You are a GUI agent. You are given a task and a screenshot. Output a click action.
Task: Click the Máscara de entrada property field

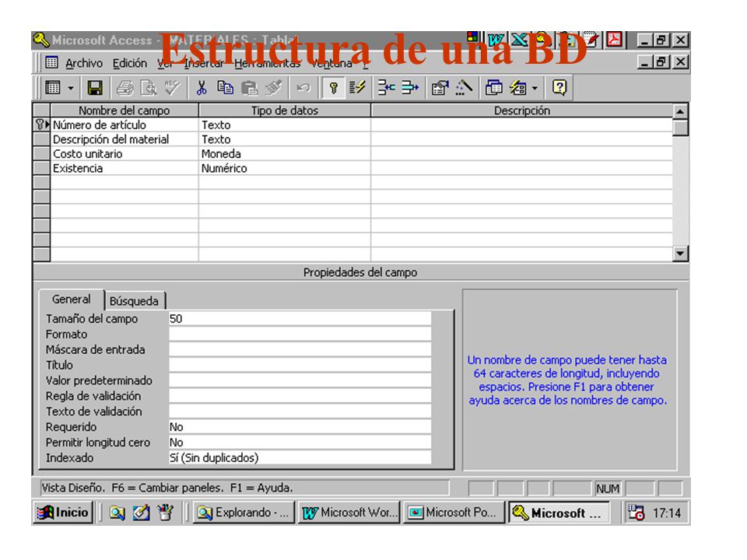pyautogui.click(x=300, y=349)
